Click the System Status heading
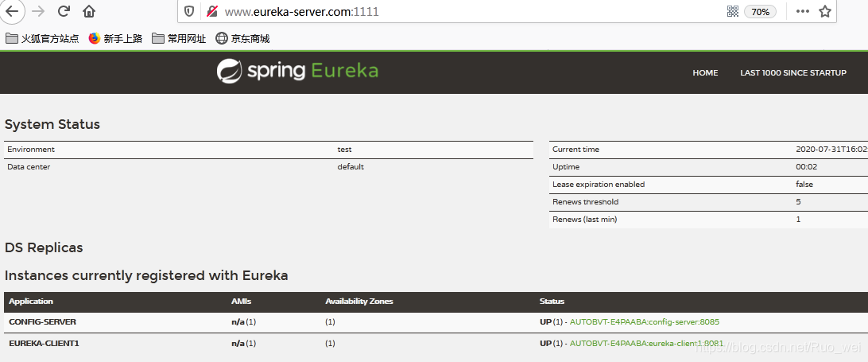Screen dimensions: 868x362 click(x=52, y=124)
